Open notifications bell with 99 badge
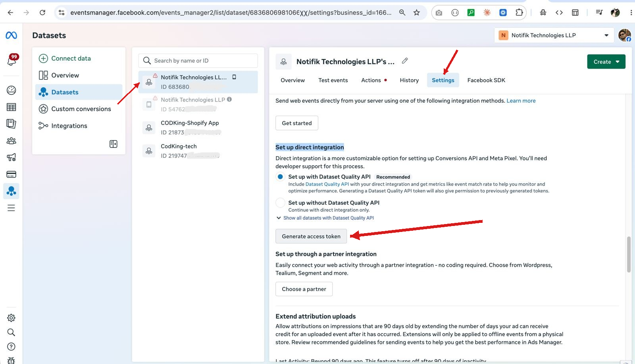The width and height of the screenshot is (635, 364). point(12,60)
